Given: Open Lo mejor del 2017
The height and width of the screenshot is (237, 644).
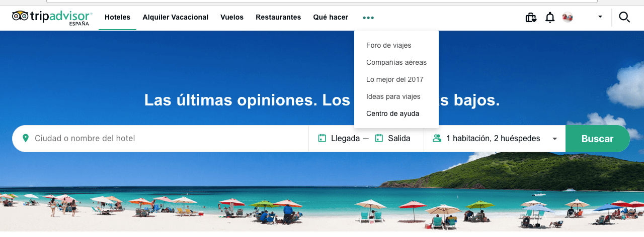Looking at the screenshot, I should [395, 79].
